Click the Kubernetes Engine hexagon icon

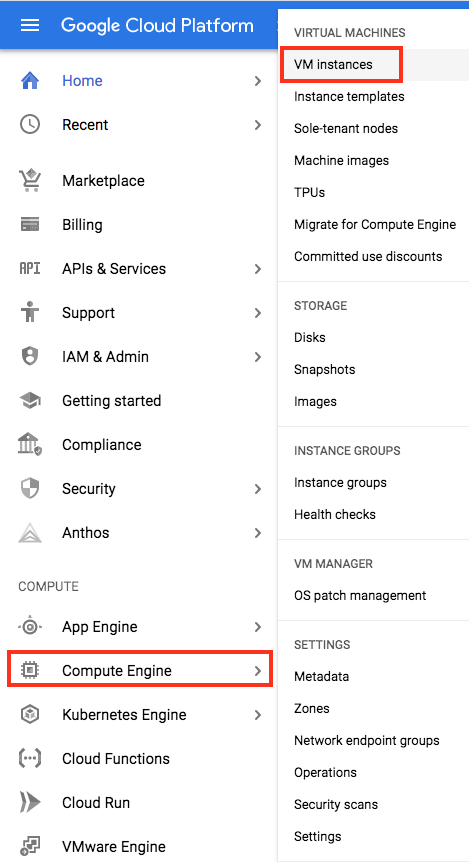pos(30,714)
